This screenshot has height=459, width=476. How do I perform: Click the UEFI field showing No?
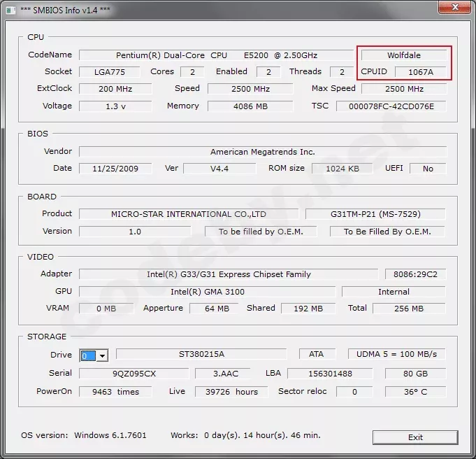[427, 169]
